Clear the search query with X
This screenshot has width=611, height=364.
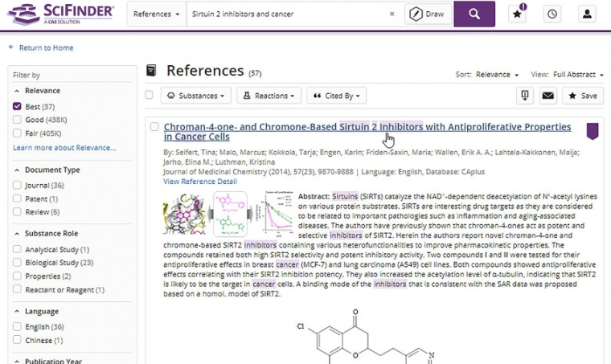[392, 14]
